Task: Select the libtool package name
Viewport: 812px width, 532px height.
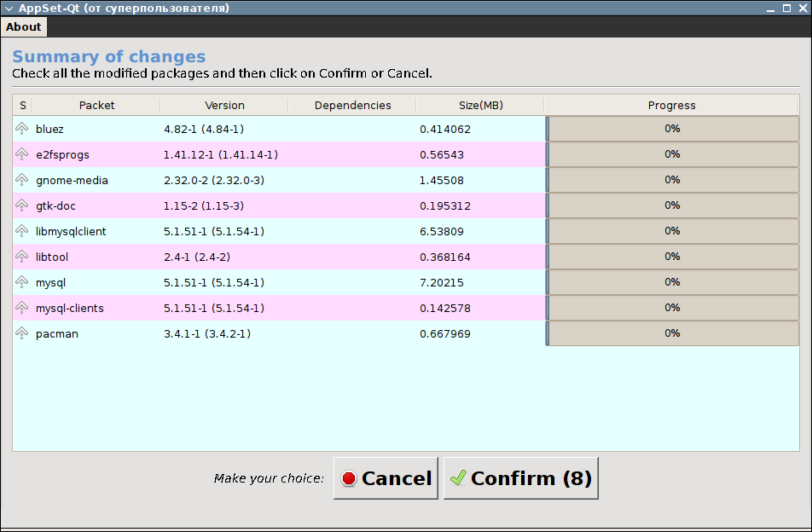Action: pos(52,257)
